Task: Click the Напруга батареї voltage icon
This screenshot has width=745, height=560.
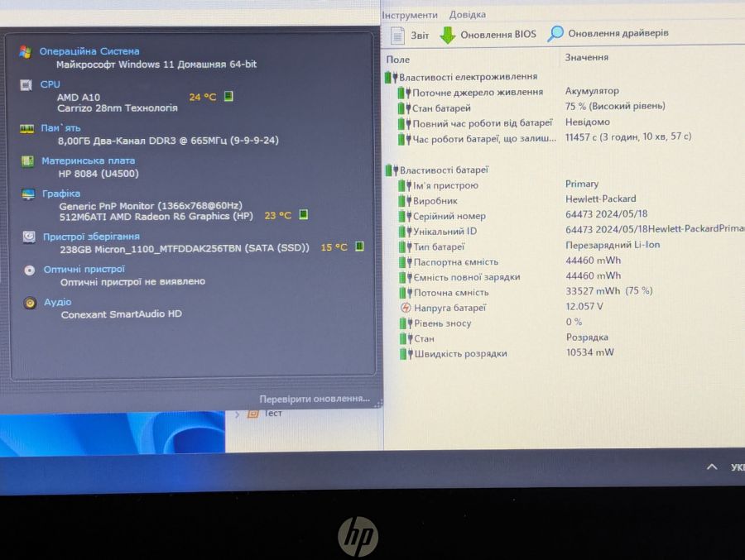Action: coord(406,308)
